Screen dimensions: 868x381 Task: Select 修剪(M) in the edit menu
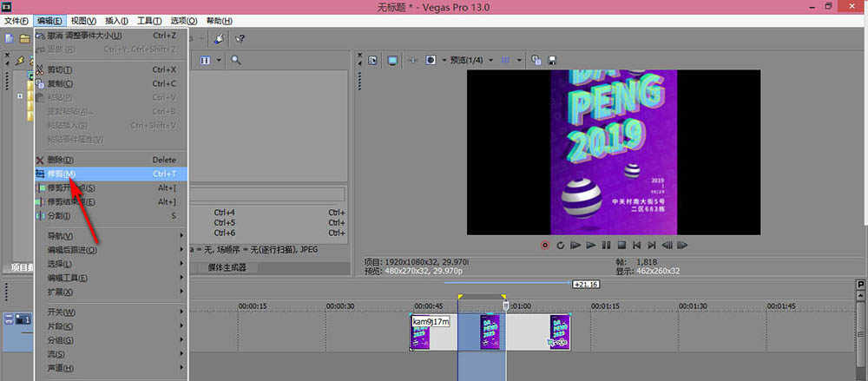pyautogui.click(x=111, y=174)
